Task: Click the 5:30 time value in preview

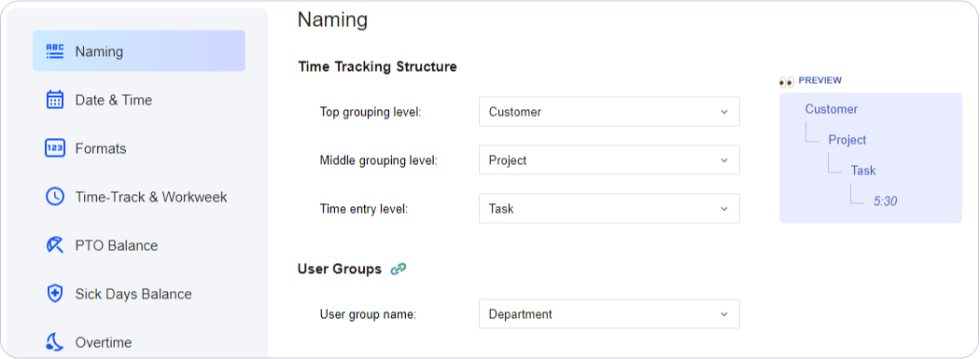Action: coord(885,201)
